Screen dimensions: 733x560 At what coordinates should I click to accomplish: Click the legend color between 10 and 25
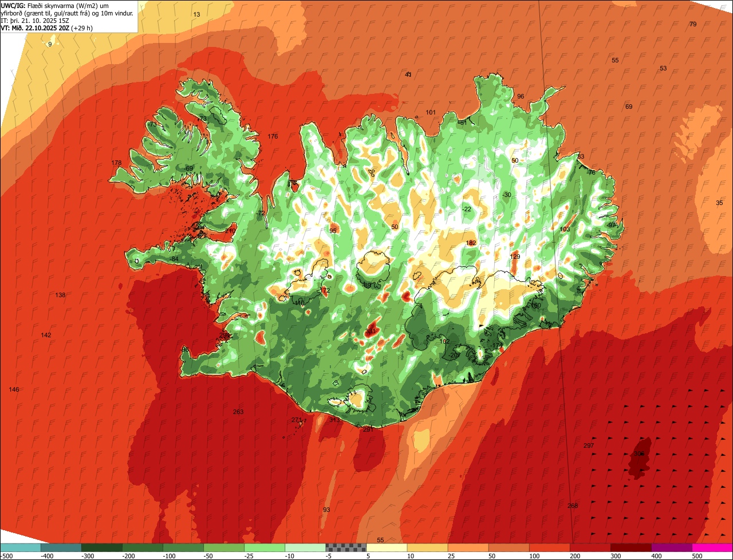[x=427, y=547]
